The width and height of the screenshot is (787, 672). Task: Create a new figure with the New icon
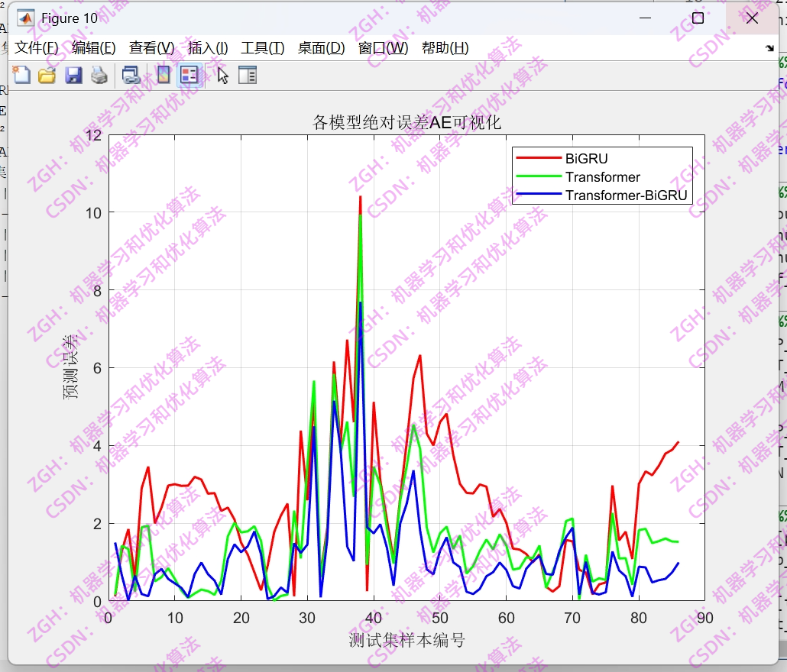click(21, 74)
